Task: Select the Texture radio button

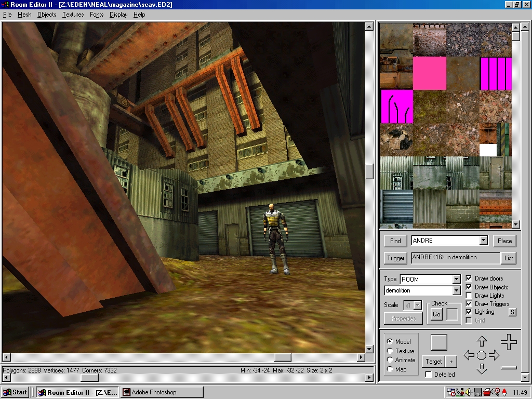Action: pos(390,351)
